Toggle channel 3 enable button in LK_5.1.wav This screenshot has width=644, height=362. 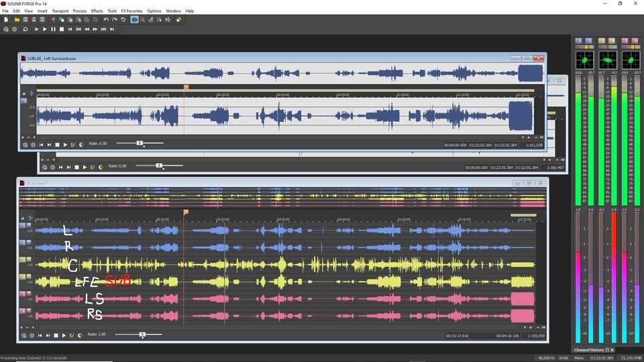[23, 259]
